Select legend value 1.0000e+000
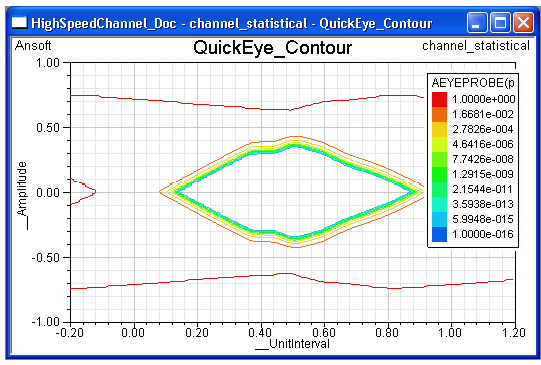This screenshot has width=541, height=365. coord(483,99)
